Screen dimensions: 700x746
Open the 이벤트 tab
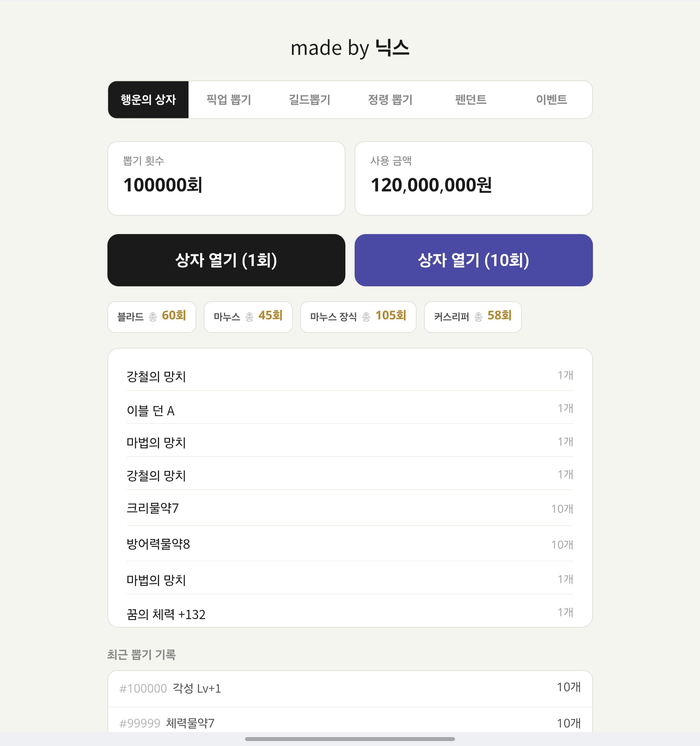551,100
